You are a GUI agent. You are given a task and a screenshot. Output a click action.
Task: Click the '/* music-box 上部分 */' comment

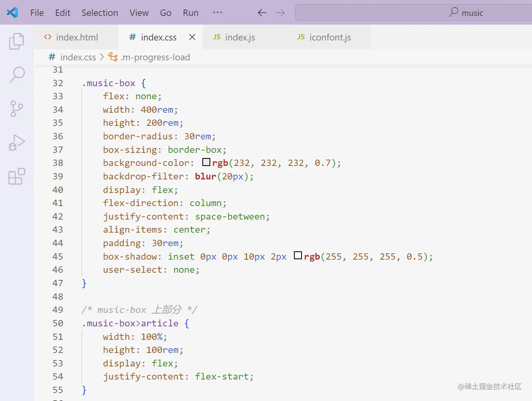point(139,310)
